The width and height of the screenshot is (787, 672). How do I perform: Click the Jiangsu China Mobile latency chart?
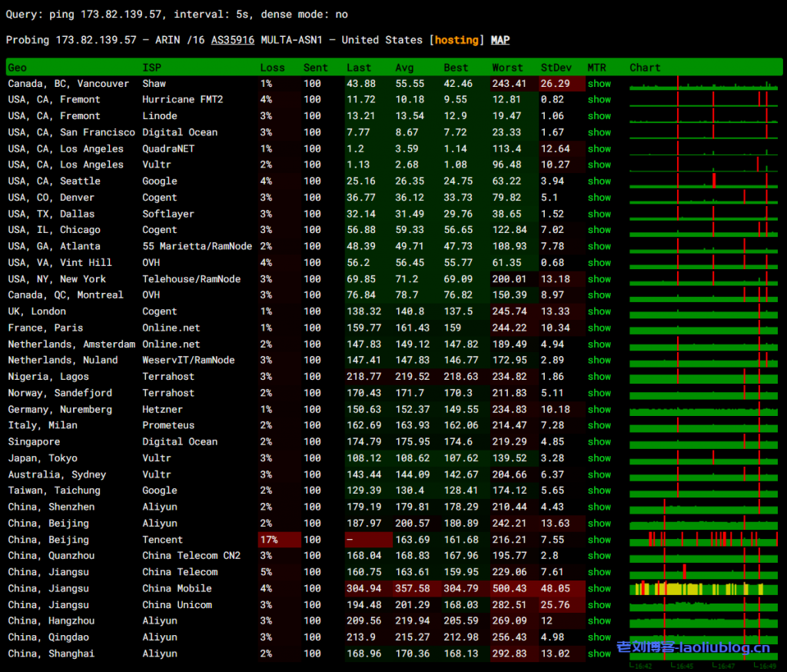(702, 589)
